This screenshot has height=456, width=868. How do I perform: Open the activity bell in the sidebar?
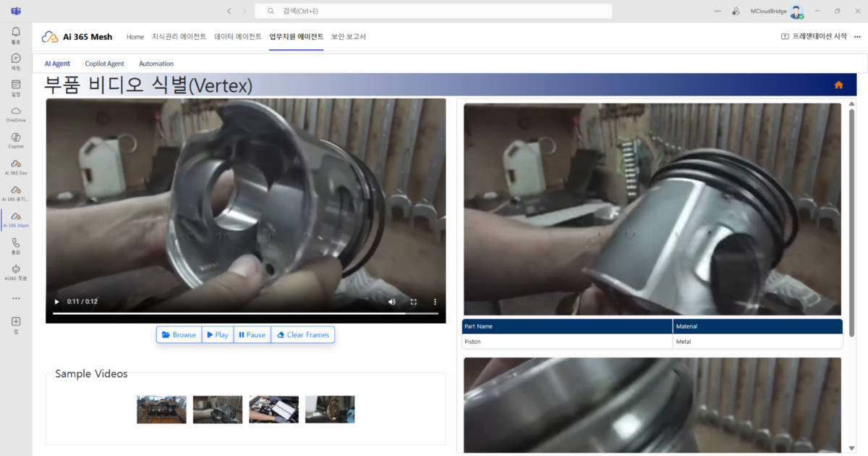click(x=16, y=34)
